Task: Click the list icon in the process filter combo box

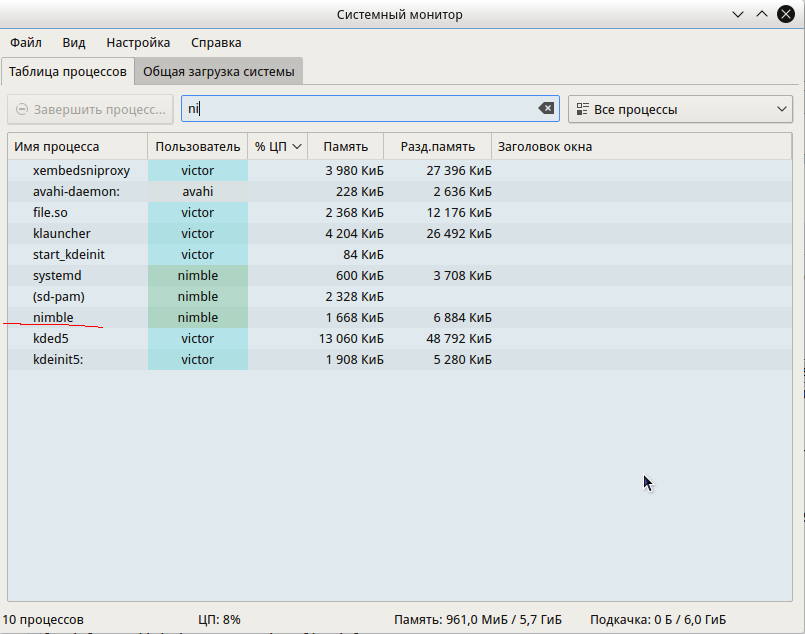Action: point(582,109)
